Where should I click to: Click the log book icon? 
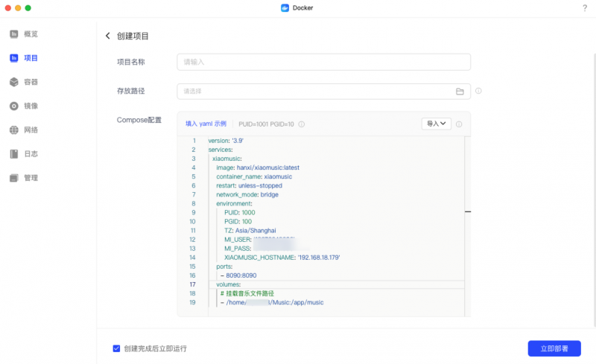point(14,154)
